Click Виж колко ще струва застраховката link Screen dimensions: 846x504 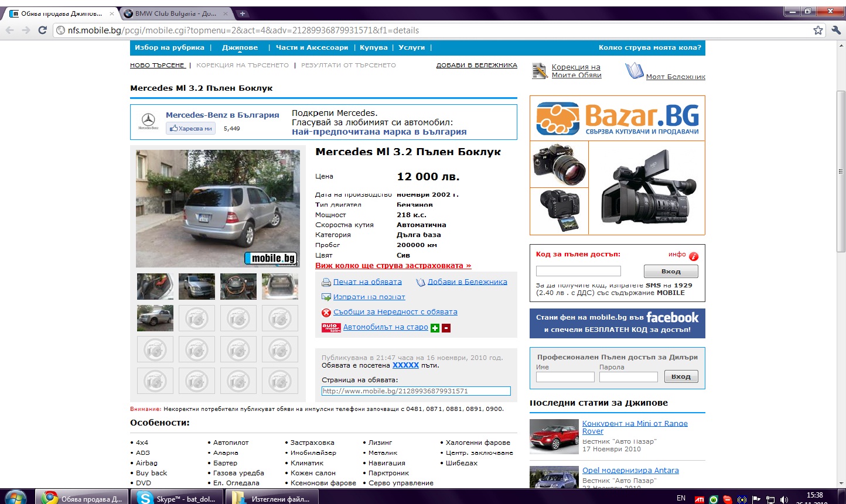click(x=393, y=266)
